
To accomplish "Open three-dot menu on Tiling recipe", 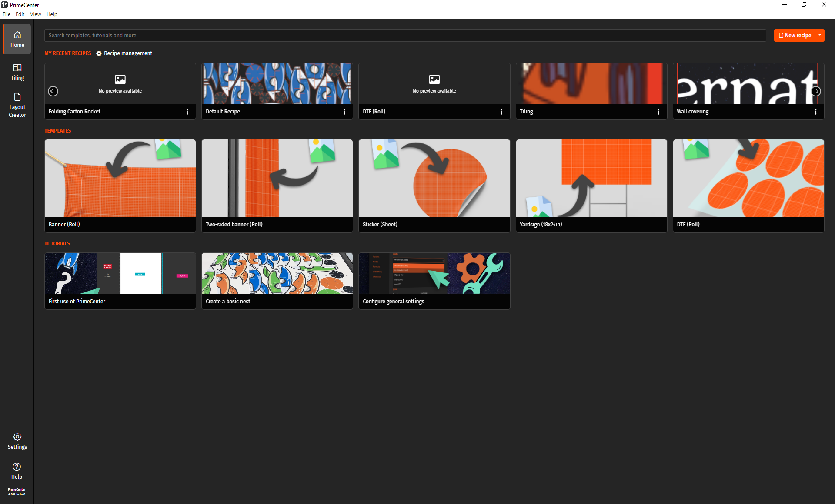I will click(658, 112).
